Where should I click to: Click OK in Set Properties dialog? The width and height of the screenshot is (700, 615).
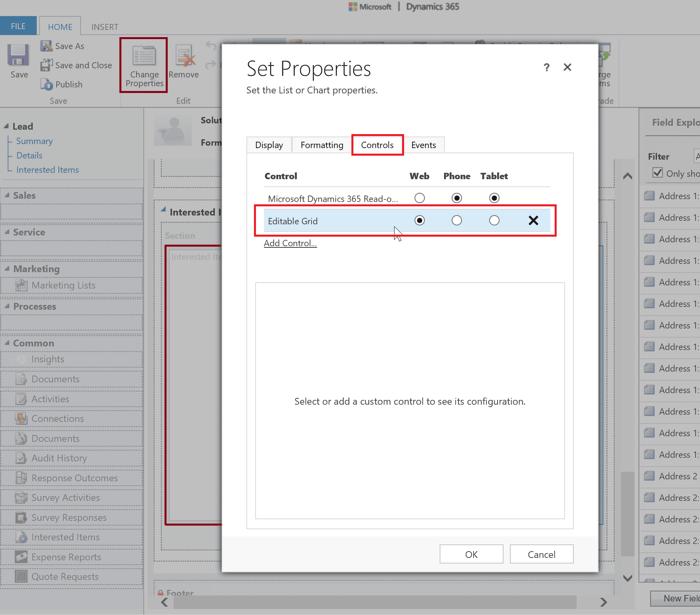coord(471,554)
